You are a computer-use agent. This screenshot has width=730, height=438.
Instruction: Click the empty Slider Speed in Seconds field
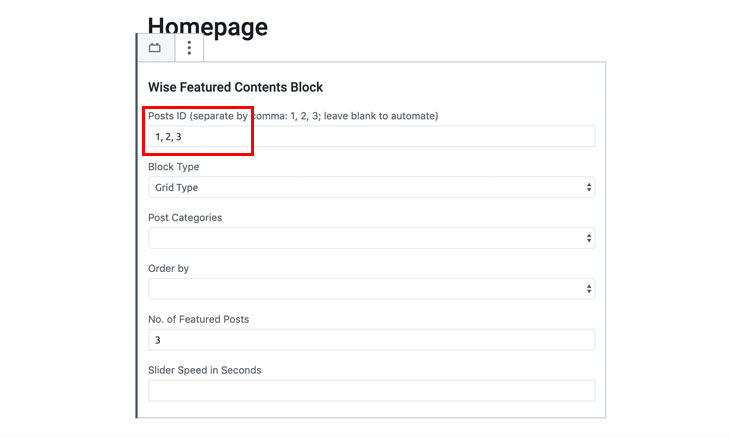372,391
